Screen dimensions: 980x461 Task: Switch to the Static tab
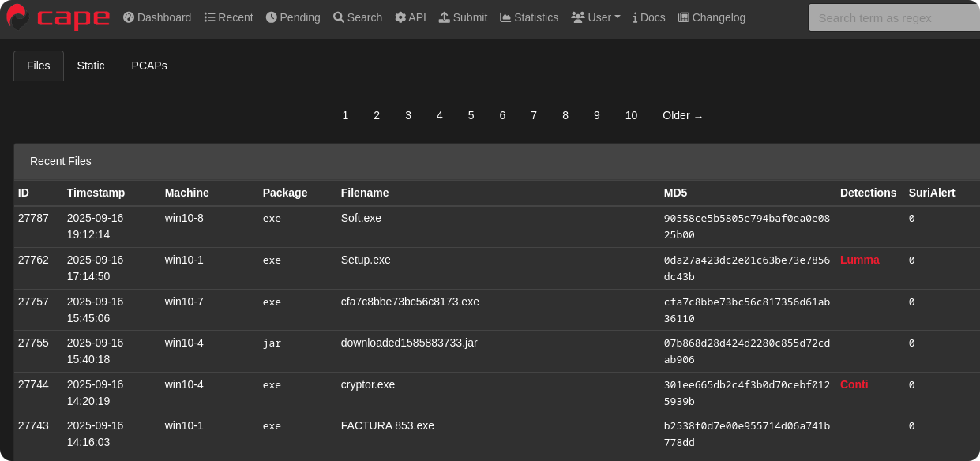pos(91,66)
